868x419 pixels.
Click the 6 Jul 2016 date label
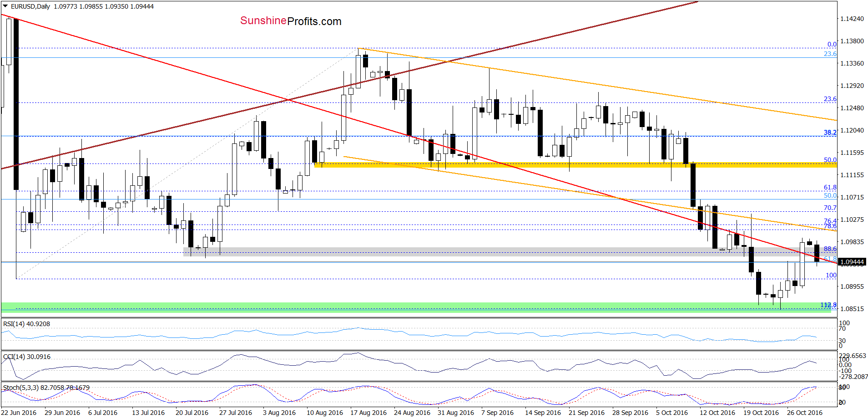pyautogui.click(x=103, y=413)
